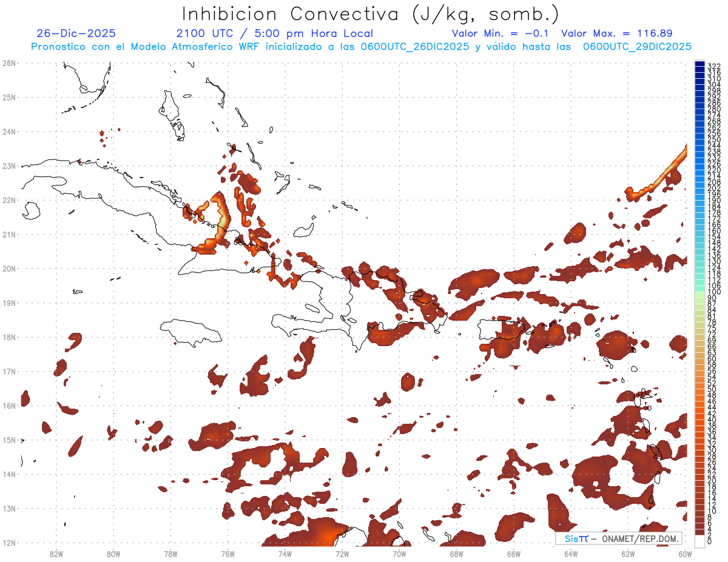The image size is (728, 562).
Task: Click the '23N' latitude axis label
Action: 9,166
